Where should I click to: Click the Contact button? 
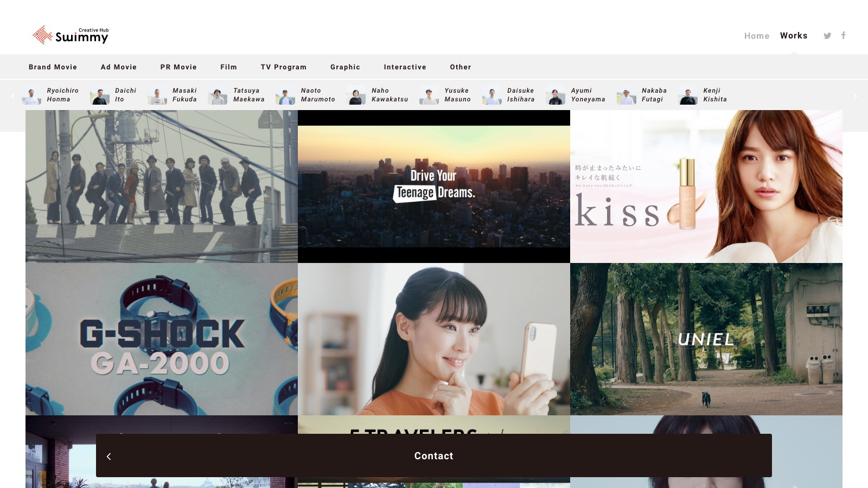pos(434,456)
